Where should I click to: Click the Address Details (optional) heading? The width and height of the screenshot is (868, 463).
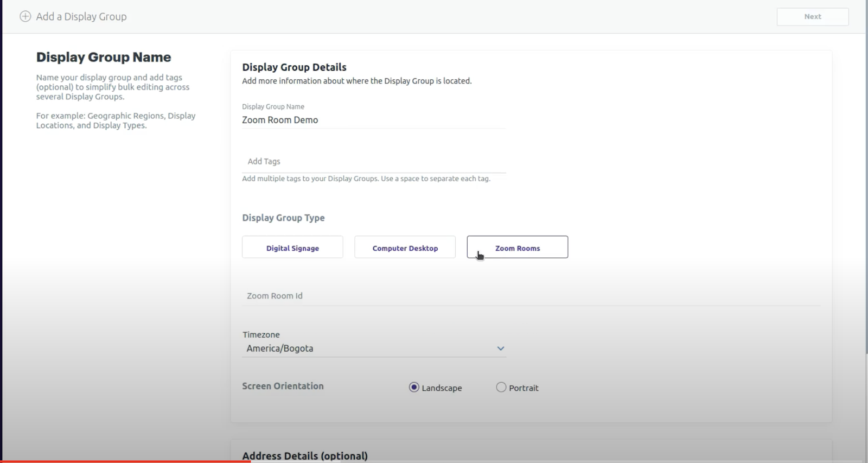(x=305, y=456)
